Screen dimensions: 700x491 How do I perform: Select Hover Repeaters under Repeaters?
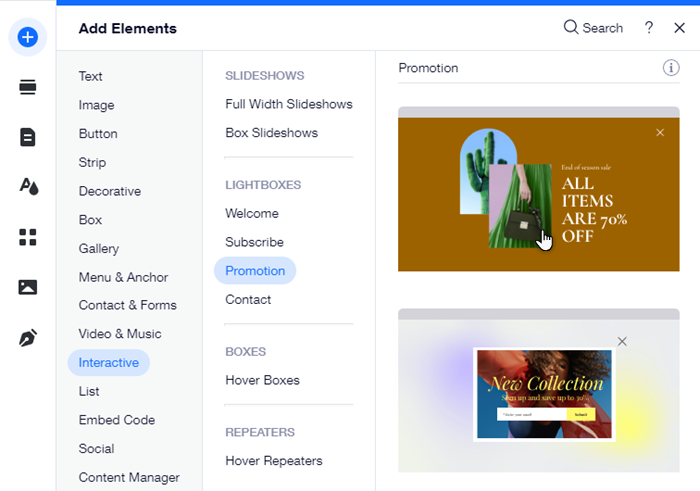click(273, 461)
